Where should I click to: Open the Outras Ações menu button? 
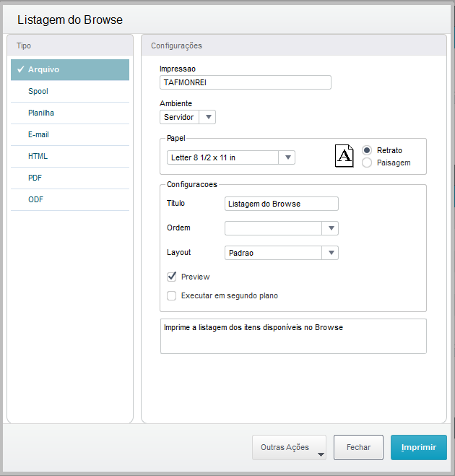[x=289, y=448]
